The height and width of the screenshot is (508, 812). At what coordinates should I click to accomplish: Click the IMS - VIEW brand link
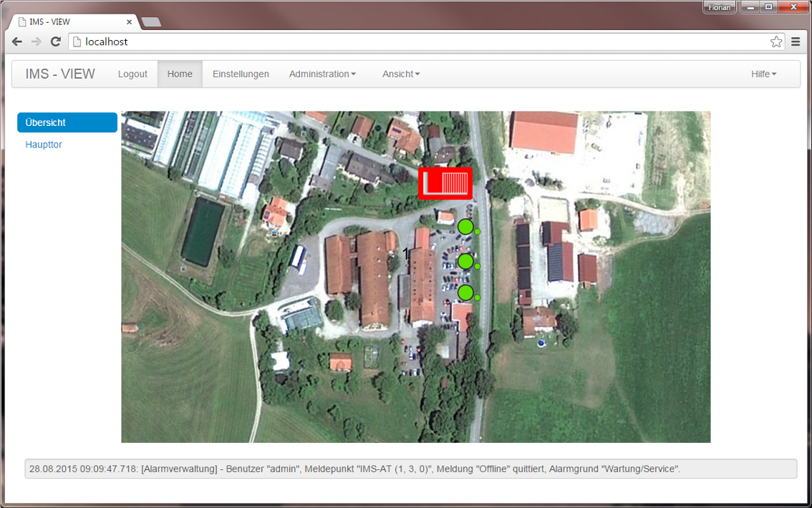60,74
